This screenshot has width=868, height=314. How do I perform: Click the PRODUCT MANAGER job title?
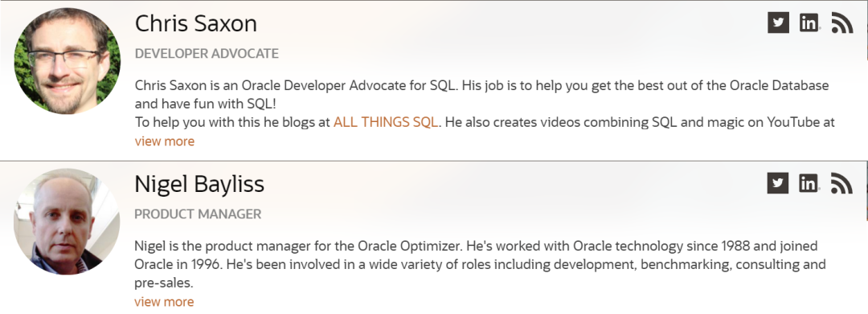pos(198,214)
